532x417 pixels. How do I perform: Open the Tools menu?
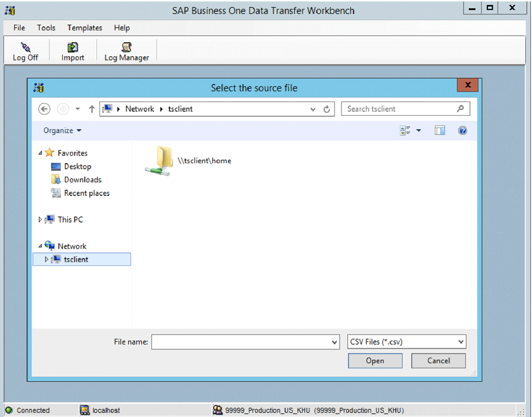46,28
